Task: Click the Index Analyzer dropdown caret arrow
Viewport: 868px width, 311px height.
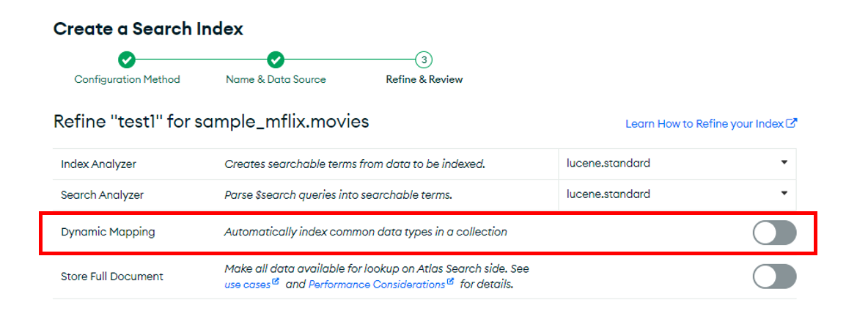Action: point(784,163)
